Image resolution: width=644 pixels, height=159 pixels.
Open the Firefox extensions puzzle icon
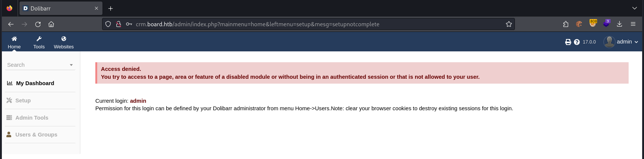pos(566,24)
